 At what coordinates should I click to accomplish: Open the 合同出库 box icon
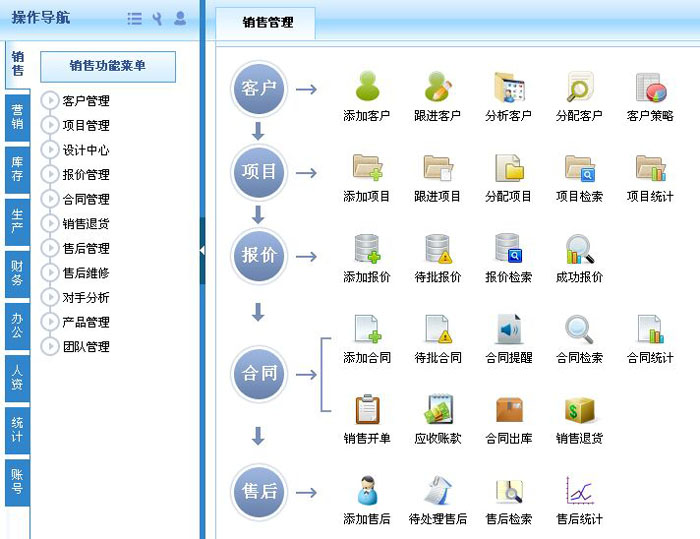[509, 410]
